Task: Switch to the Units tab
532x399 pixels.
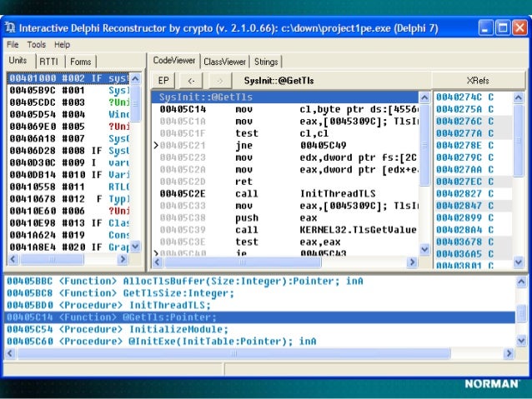Action: click(18, 60)
